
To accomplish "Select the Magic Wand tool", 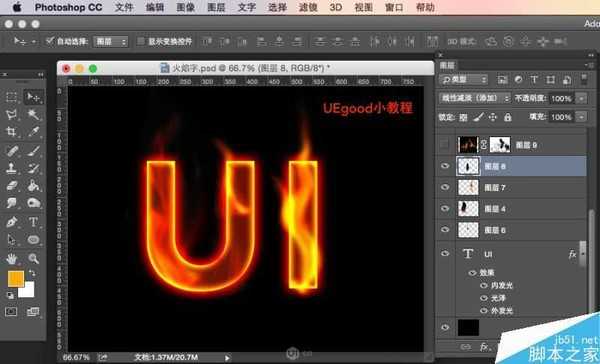I will point(33,114).
